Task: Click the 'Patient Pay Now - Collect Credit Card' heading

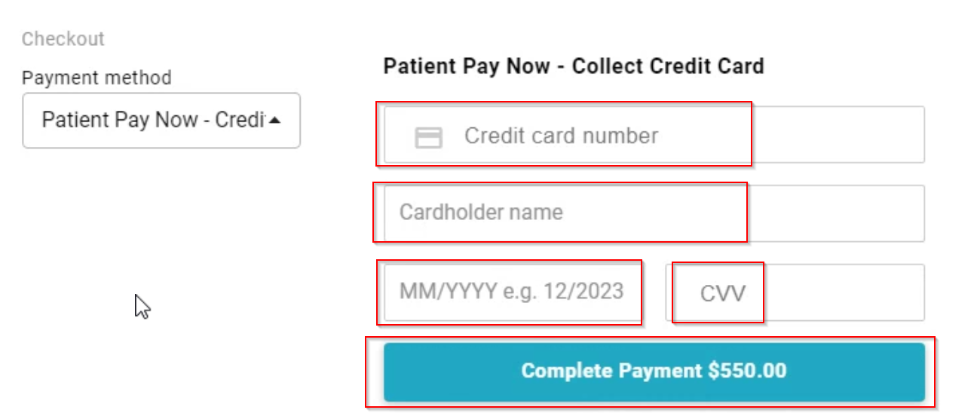Action: pos(573,66)
